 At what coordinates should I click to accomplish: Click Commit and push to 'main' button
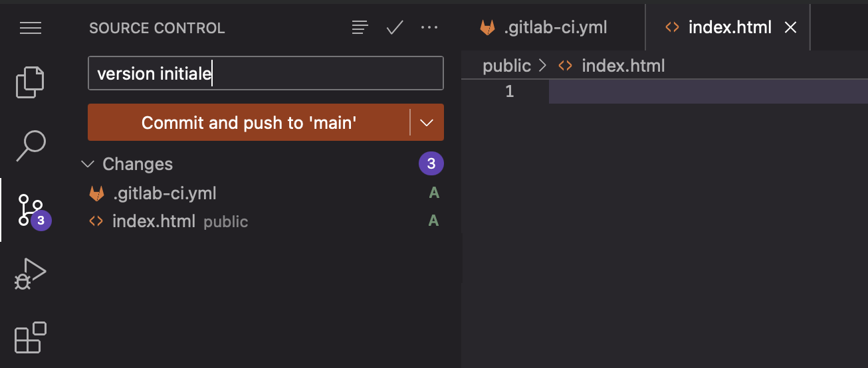pyautogui.click(x=249, y=122)
